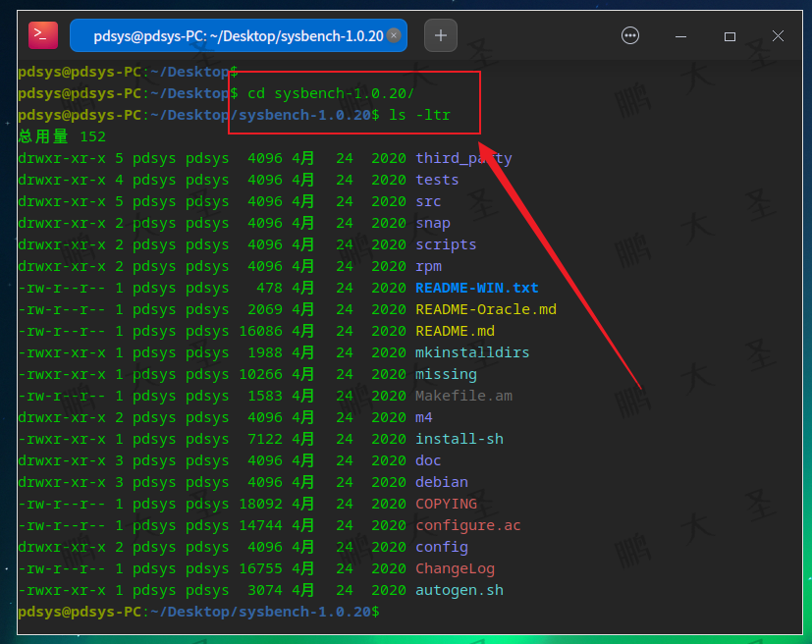Viewport: 812px width, 644px height.
Task: Click the COPYING file entry
Action: (447, 503)
